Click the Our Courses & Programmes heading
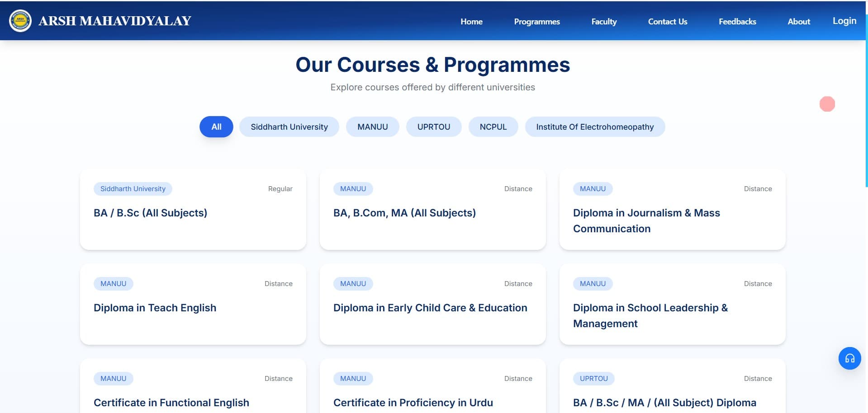The image size is (868, 413). click(x=432, y=65)
